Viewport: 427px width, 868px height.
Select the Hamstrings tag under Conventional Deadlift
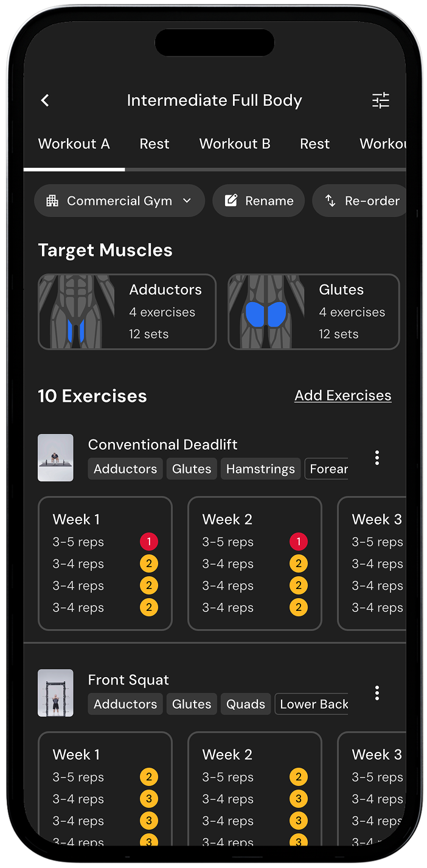260,469
